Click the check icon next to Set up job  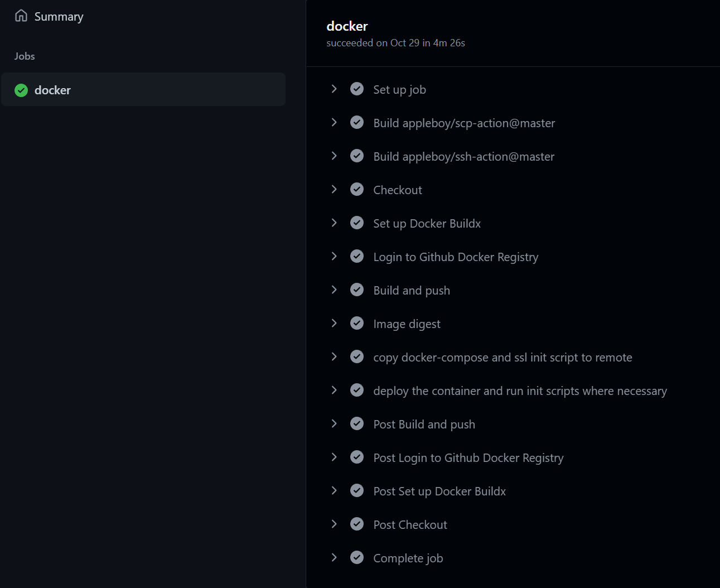(357, 89)
